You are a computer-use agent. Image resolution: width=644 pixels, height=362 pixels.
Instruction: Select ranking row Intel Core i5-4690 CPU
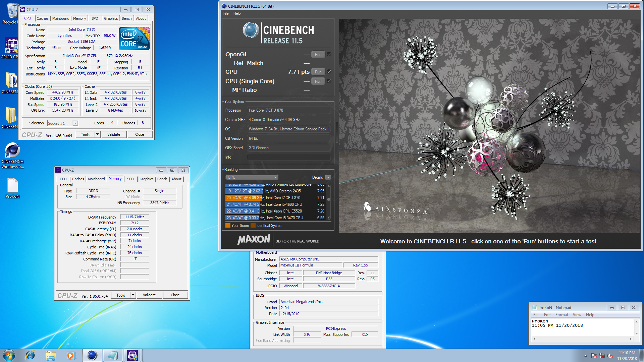coord(275,204)
